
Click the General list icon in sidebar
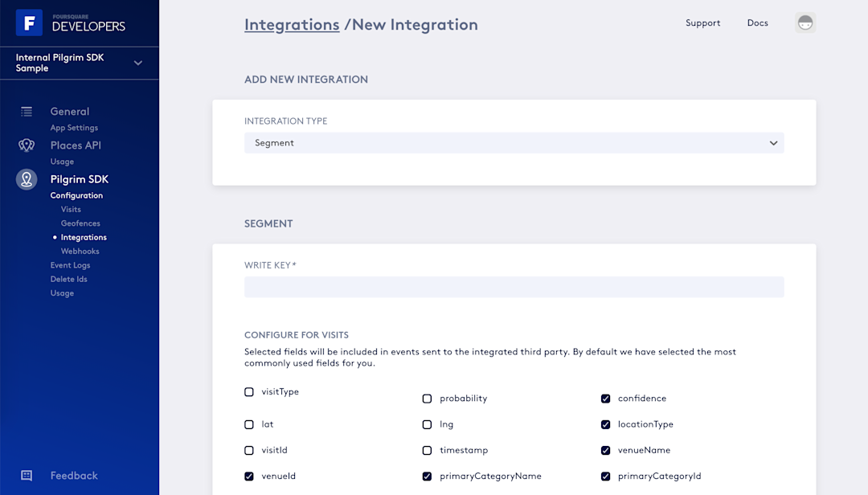pyautogui.click(x=27, y=112)
